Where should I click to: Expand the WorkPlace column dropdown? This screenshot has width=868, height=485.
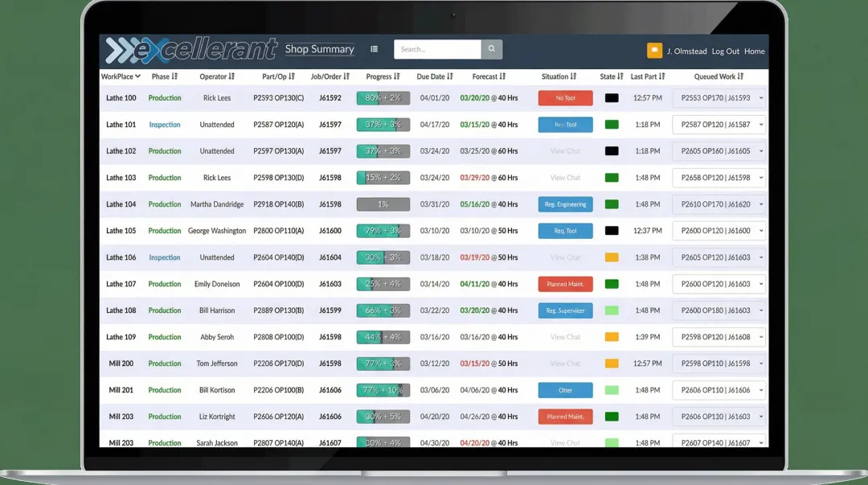tap(121, 76)
